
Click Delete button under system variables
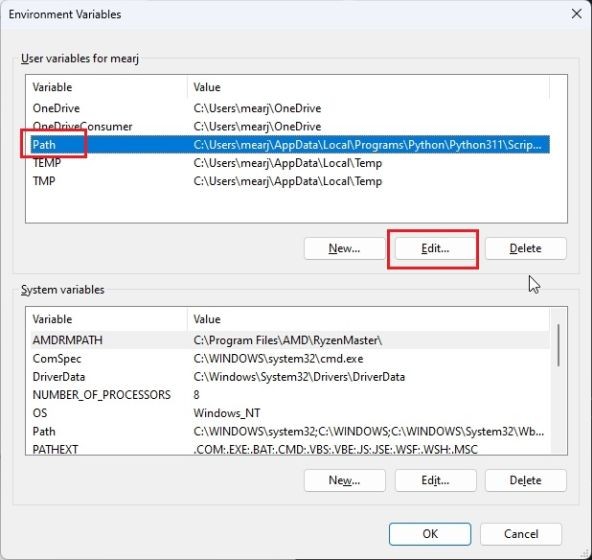click(x=526, y=480)
